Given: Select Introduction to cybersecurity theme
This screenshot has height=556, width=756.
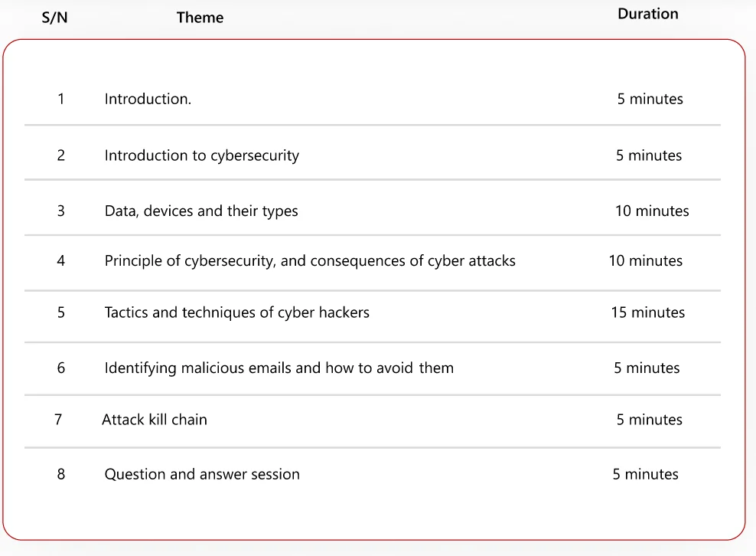Looking at the screenshot, I should pos(201,155).
